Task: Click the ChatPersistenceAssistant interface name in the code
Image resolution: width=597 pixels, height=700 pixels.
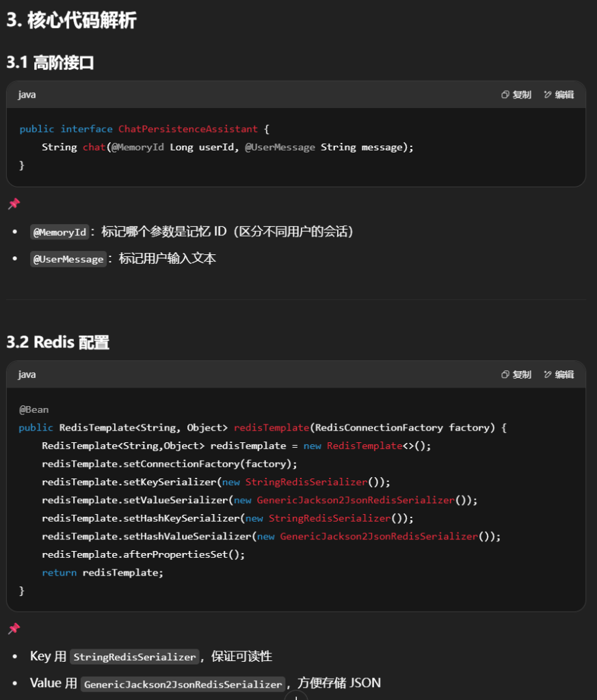Action: pyautogui.click(x=188, y=129)
